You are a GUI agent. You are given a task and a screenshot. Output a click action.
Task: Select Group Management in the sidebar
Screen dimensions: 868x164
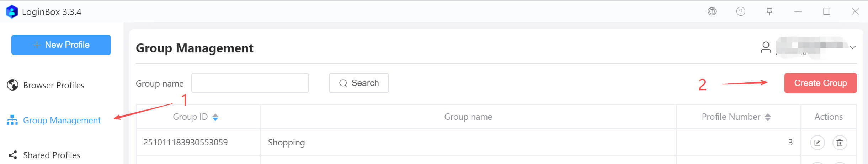[62, 120]
